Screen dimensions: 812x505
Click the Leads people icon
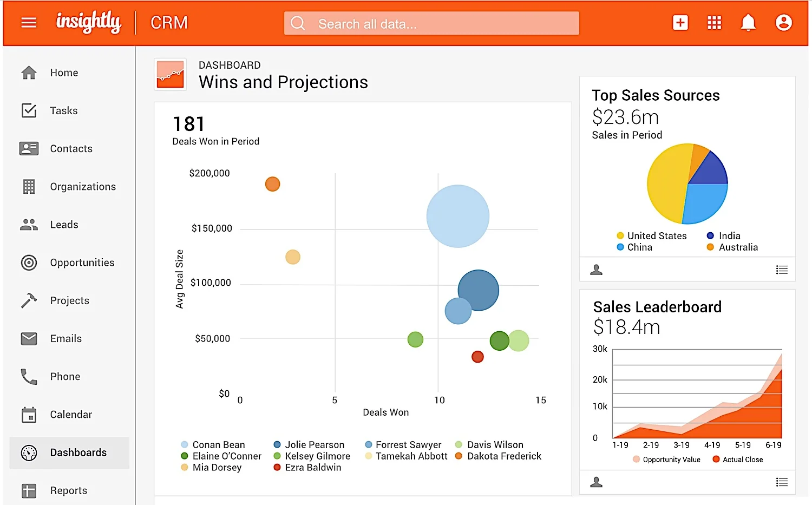(29, 225)
